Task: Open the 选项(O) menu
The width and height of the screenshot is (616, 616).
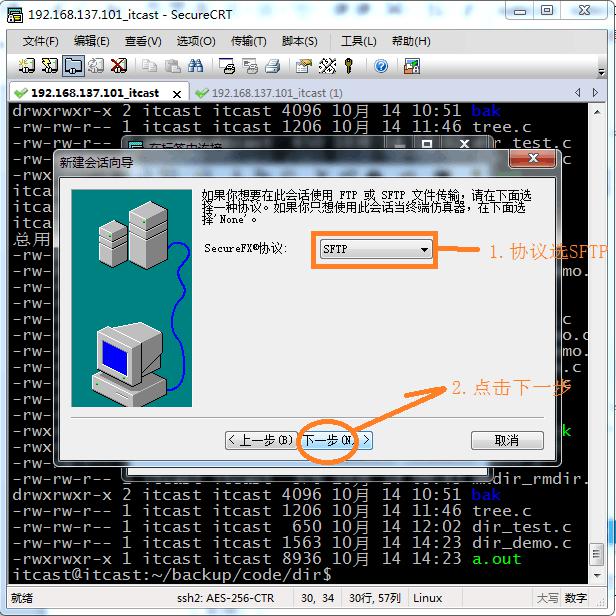Action: point(196,41)
